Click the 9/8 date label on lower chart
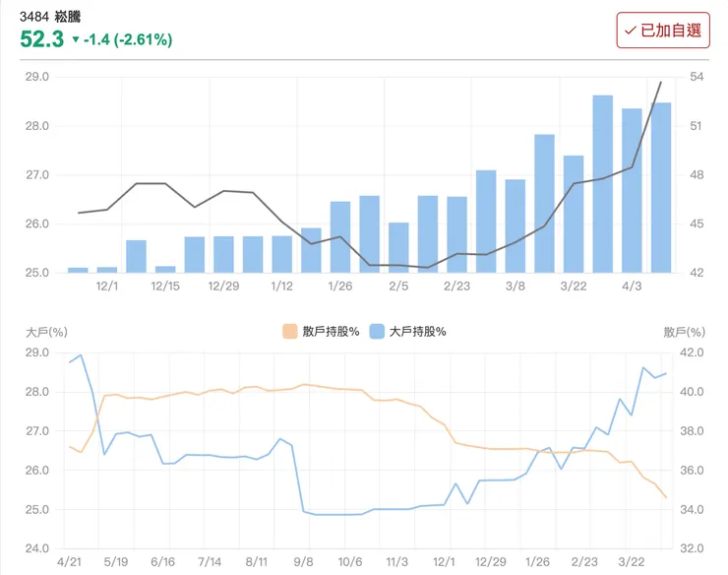The width and height of the screenshot is (728, 575). point(303,561)
